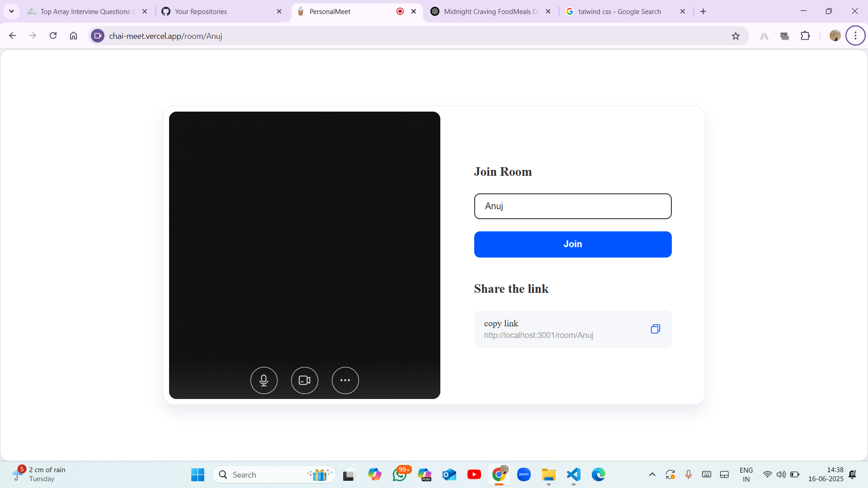Mute the microphone in video preview
This screenshot has height=488, width=868.
click(x=264, y=380)
